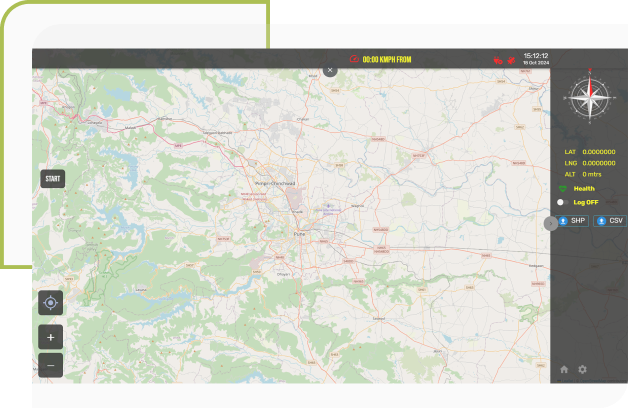Click the compass rose icon
Screen dimensions: 628x408
click(589, 98)
